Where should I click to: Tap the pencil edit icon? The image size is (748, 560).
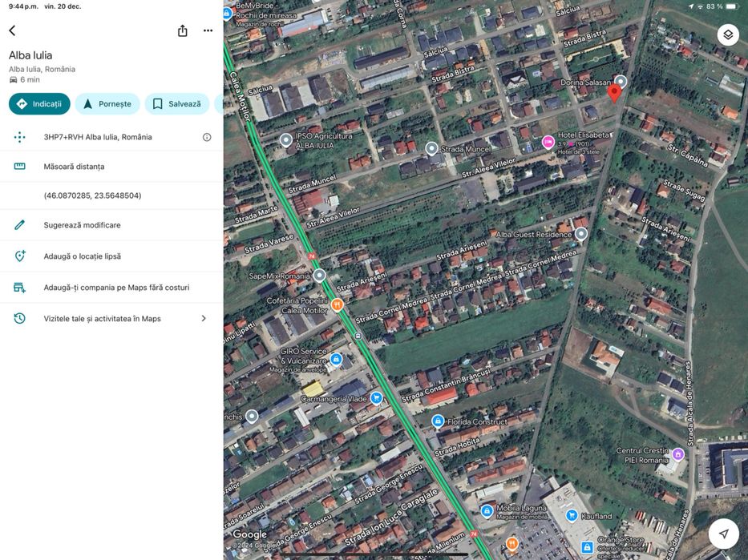[x=19, y=225]
